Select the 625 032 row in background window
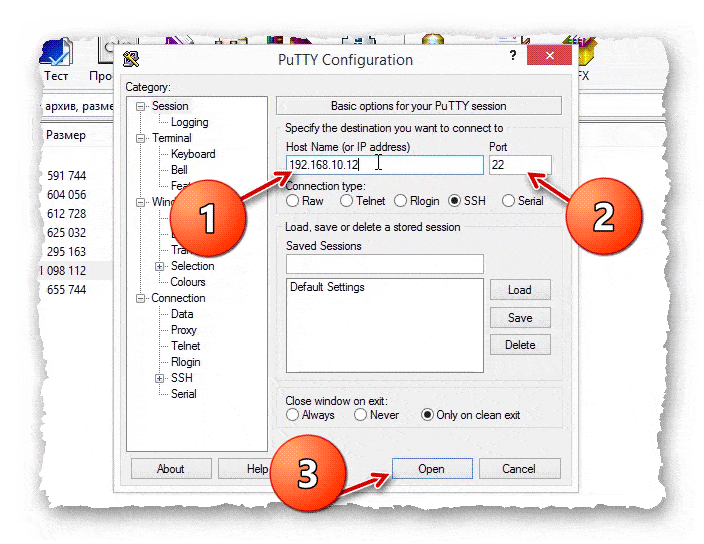This screenshot has width=704, height=544. click(x=66, y=233)
